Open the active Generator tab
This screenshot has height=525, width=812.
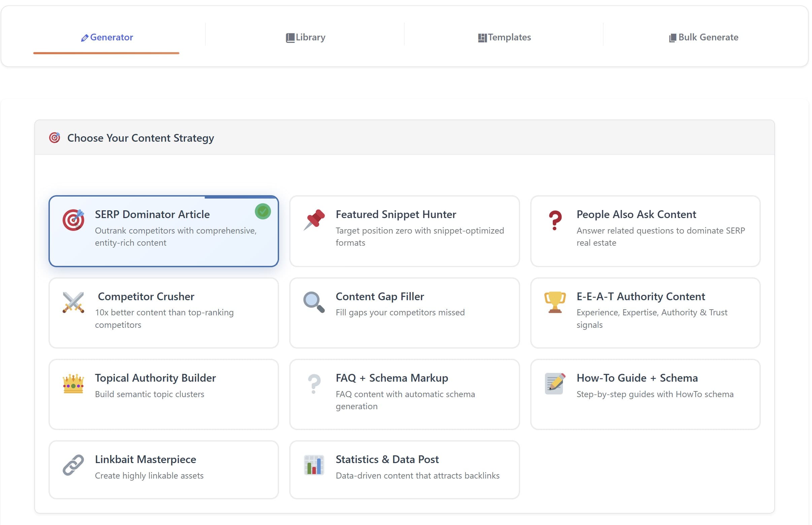(106, 37)
